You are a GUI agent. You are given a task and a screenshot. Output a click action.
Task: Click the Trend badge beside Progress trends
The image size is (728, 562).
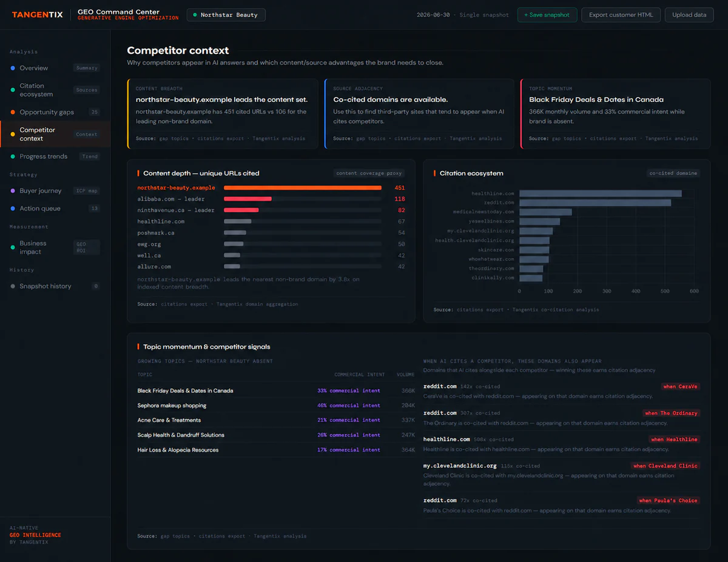pyautogui.click(x=90, y=156)
